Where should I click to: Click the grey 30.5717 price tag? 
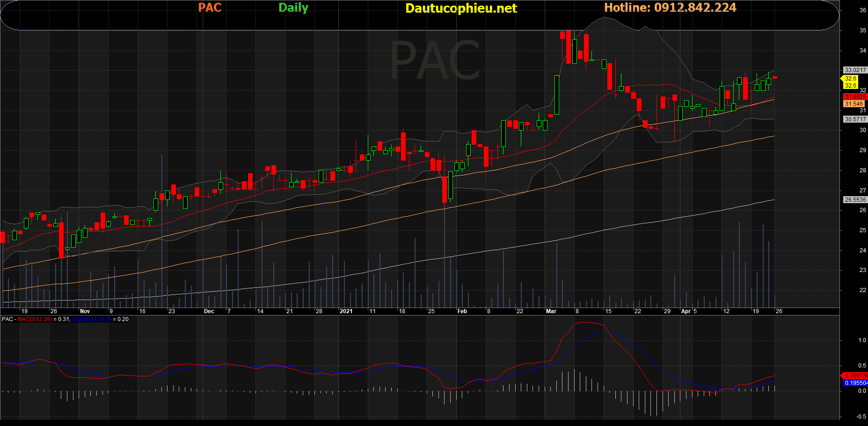pyautogui.click(x=855, y=119)
